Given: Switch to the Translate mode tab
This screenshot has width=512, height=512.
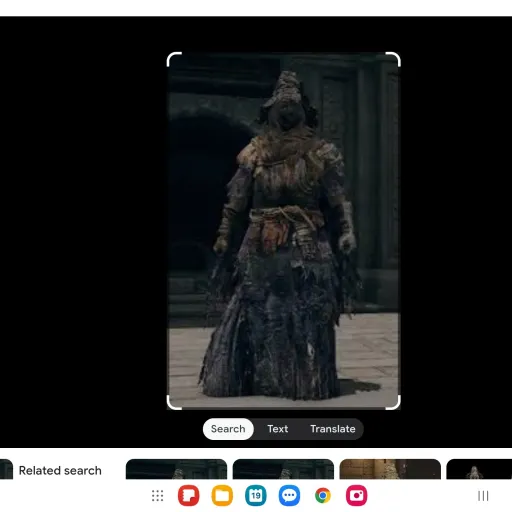Looking at the screenshot, I should 333,429.
